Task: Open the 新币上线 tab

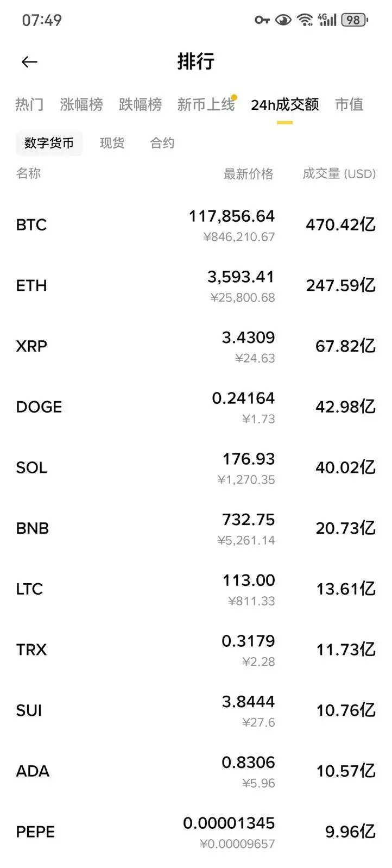Action: click(x=206, y=104)
